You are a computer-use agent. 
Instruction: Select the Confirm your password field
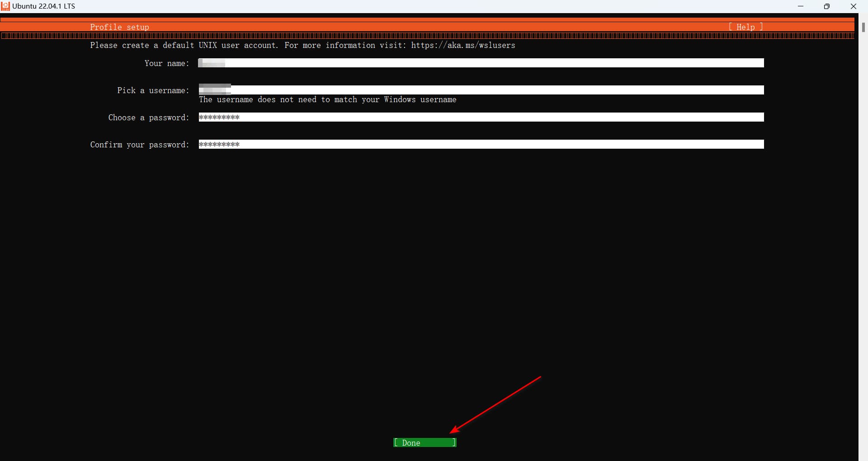pyautogui.click(x=481, y=144)
